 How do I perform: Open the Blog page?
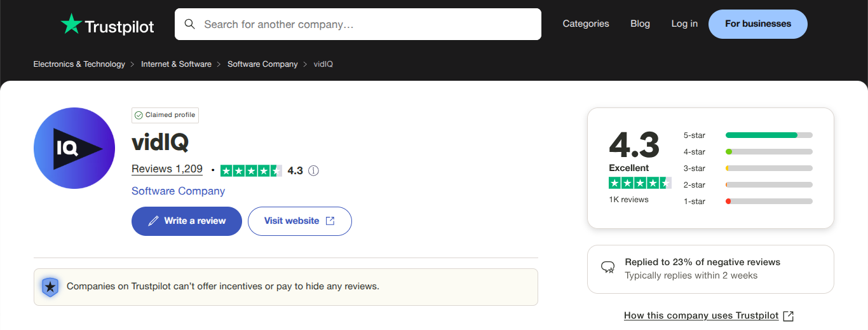640,24
